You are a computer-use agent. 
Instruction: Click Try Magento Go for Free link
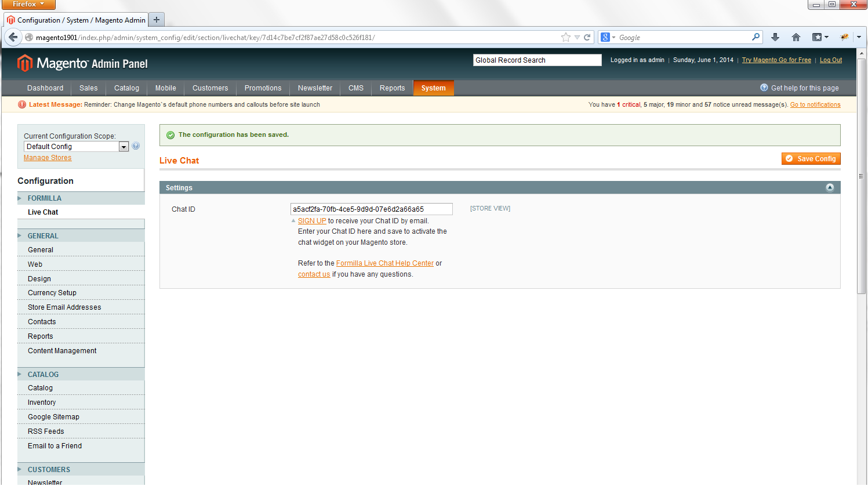[x=776, y=60]
